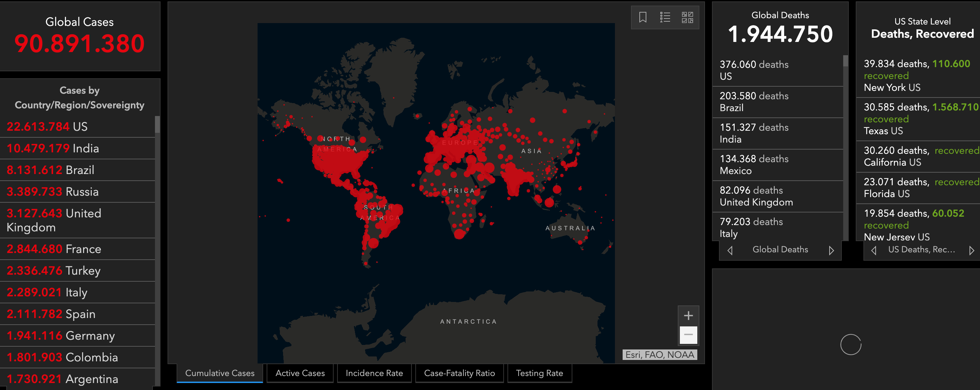980x390 pixels.
Task: Show the map legend list icon
Action: (x=665, y=17)
